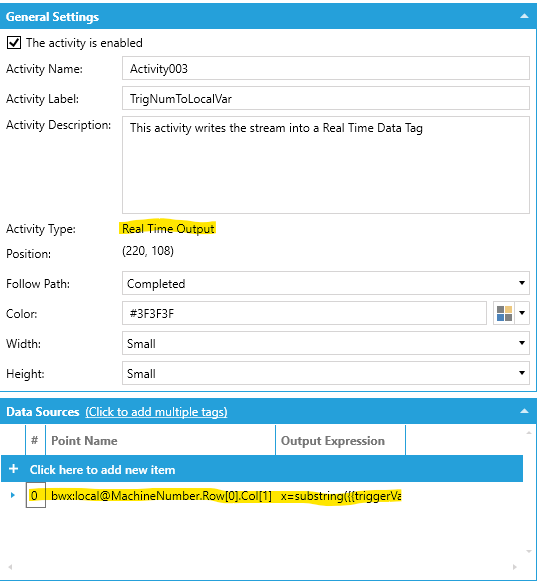Collapse the General Settings panel arrow
Viewport: 537px width, 583px height.
[524, 16]
